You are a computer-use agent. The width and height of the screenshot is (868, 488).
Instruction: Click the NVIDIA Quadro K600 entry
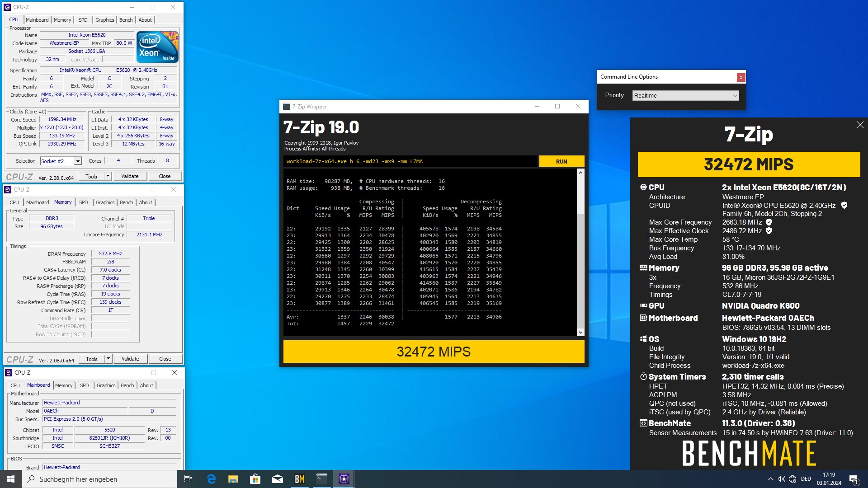(760, 306)
